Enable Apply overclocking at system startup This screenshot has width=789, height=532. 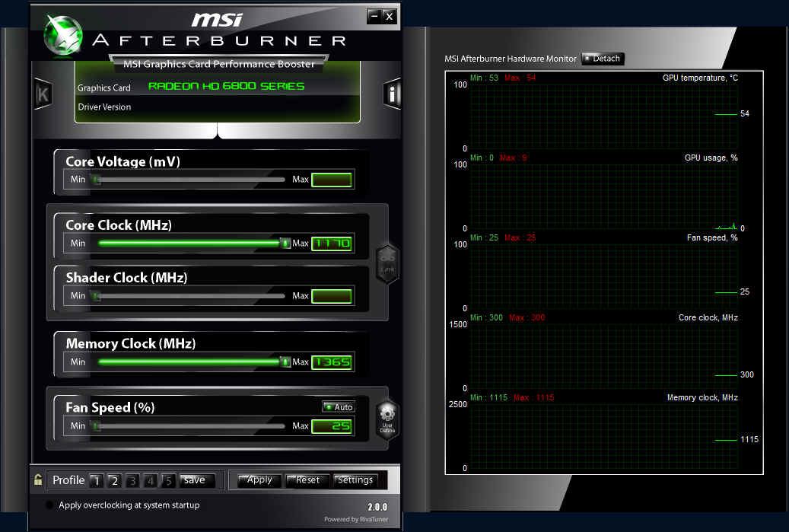point(49,505)
